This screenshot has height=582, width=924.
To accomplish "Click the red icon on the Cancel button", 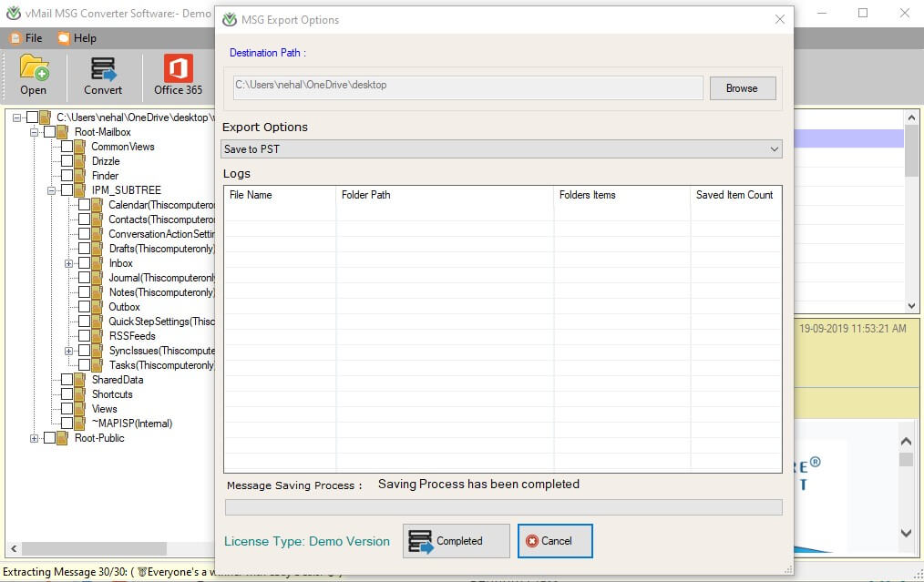I will pyautogui.click(x=532, y=541).
